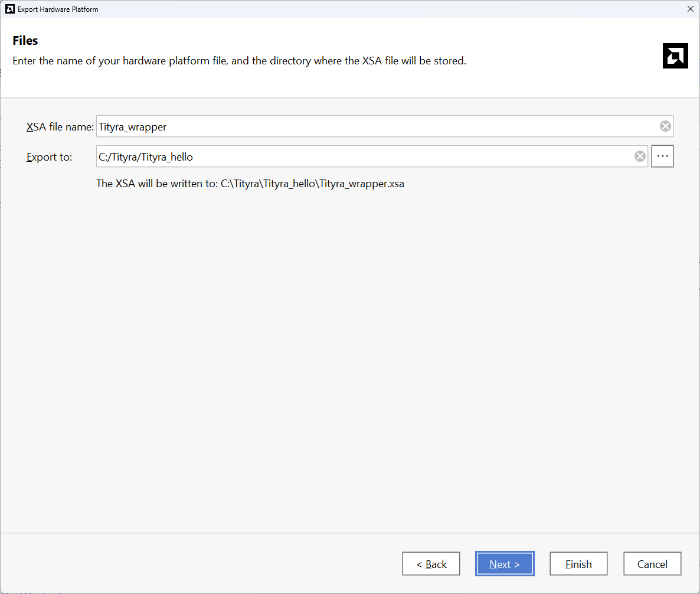Click the "XSA file name:" label
The height and width of the screenshot is (594, 700).
point(60,127)
